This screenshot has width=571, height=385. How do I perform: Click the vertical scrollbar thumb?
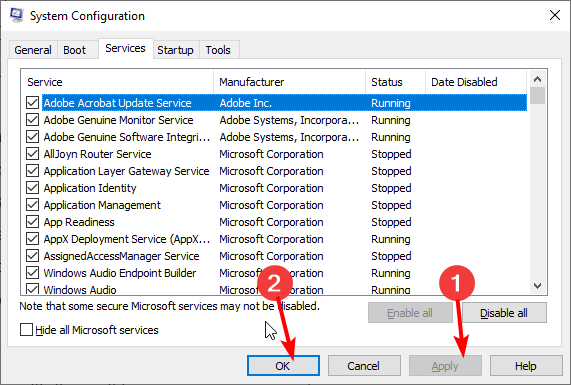[537, 95]
